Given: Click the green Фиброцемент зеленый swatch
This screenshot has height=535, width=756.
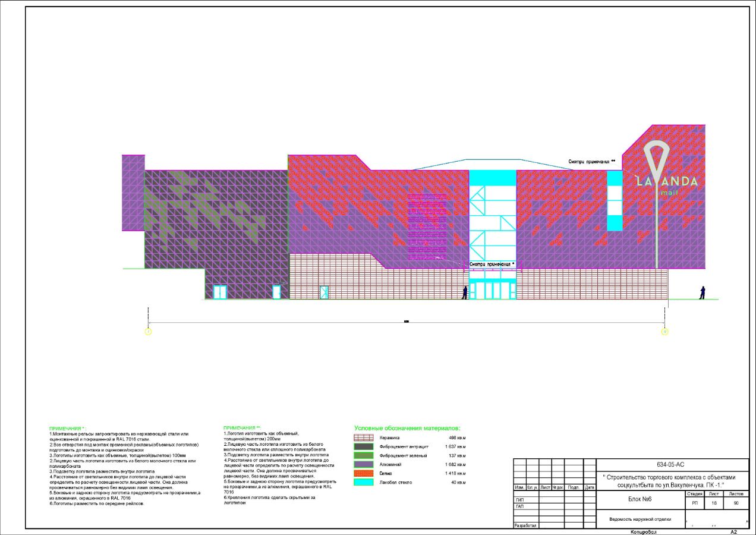Looking at the screenshot, I should (x=364, y=455).
